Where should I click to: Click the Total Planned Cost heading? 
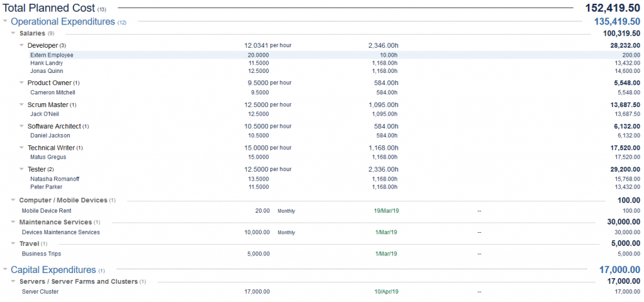49,8
